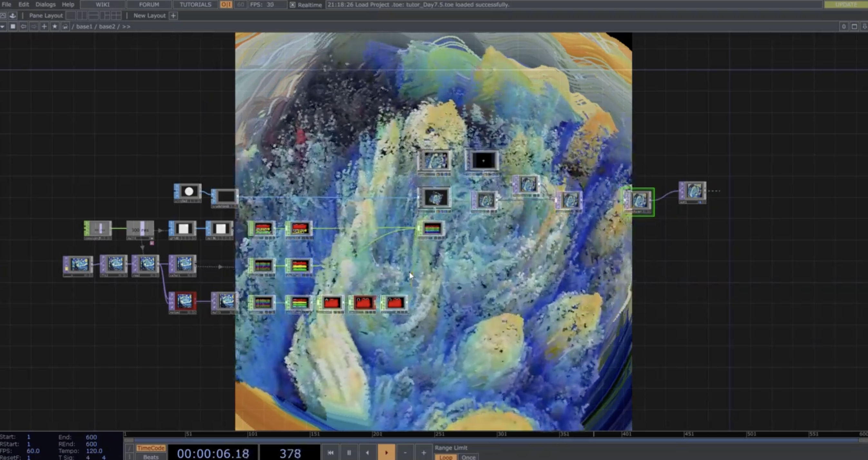
Task: Select the three-pane layout icon
Action: (x=105, y=15)
